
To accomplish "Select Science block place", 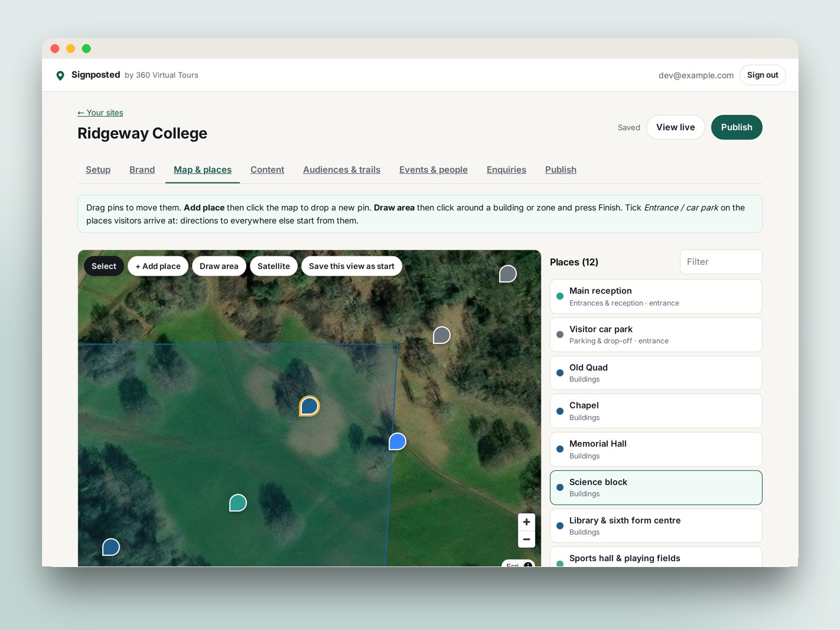I will (x=656, y=488).
